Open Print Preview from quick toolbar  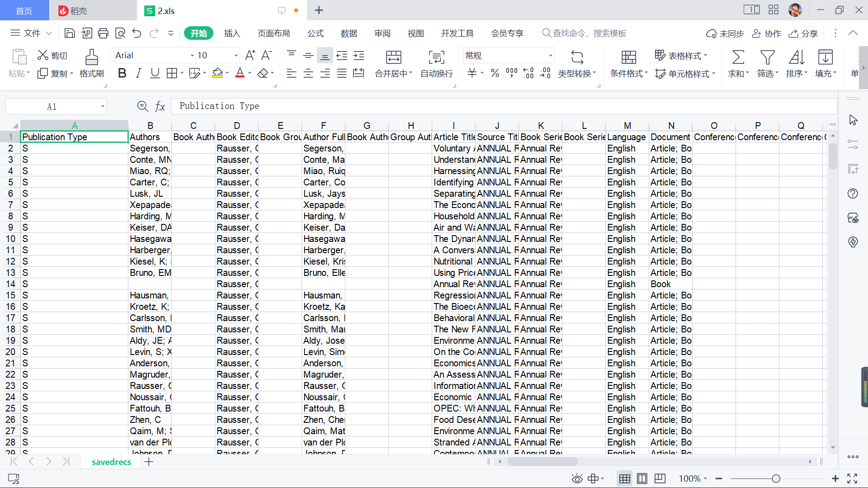120,33
